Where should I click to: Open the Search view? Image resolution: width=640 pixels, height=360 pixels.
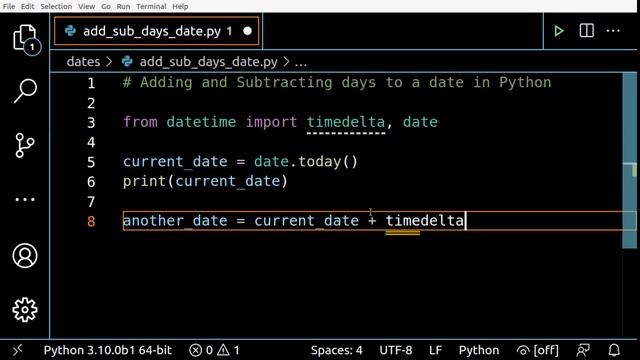click(25, 90)
